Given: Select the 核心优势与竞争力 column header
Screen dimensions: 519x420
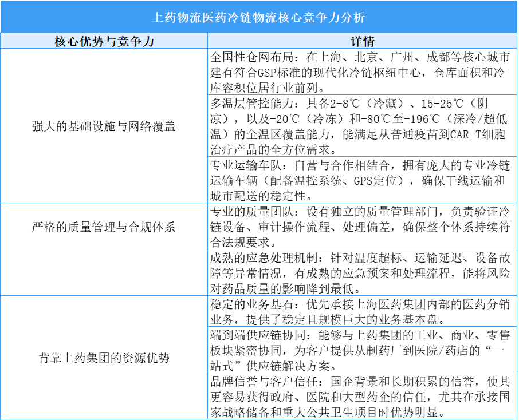Looking at the screenshot, I should pyautogui.click(x=105, y=39).
